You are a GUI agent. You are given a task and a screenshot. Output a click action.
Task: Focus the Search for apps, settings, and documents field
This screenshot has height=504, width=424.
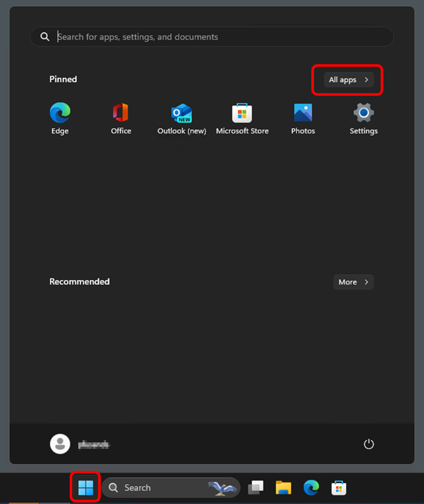point(212,37)
